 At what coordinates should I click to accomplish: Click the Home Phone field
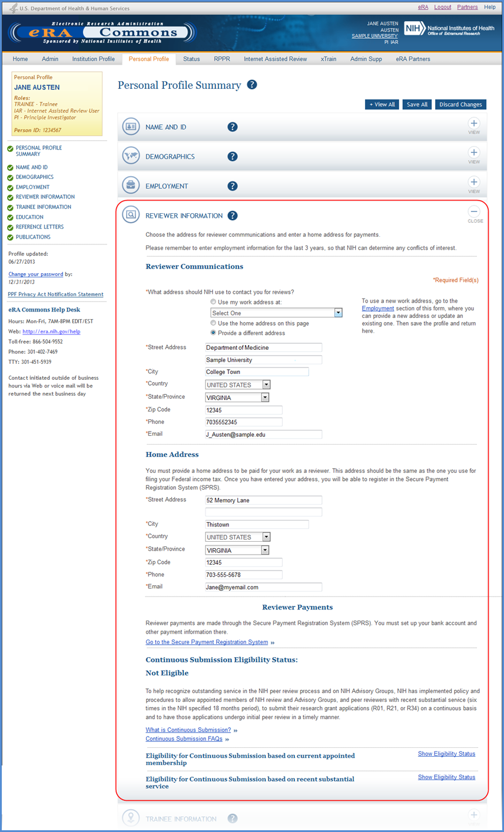[243, 575]
